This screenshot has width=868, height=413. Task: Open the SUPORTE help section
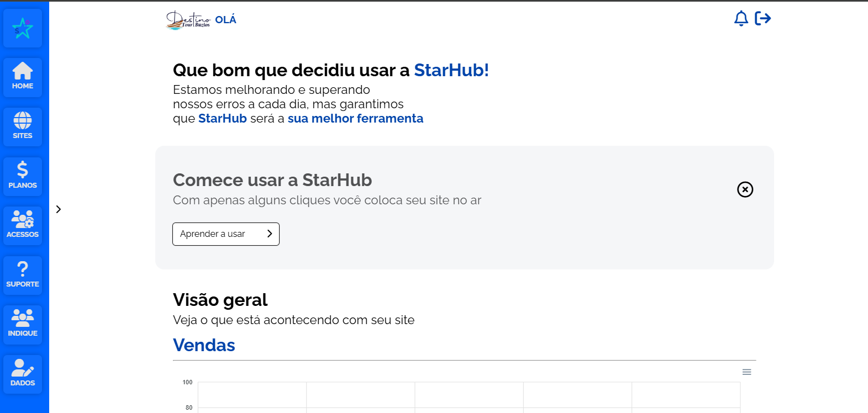23,275
